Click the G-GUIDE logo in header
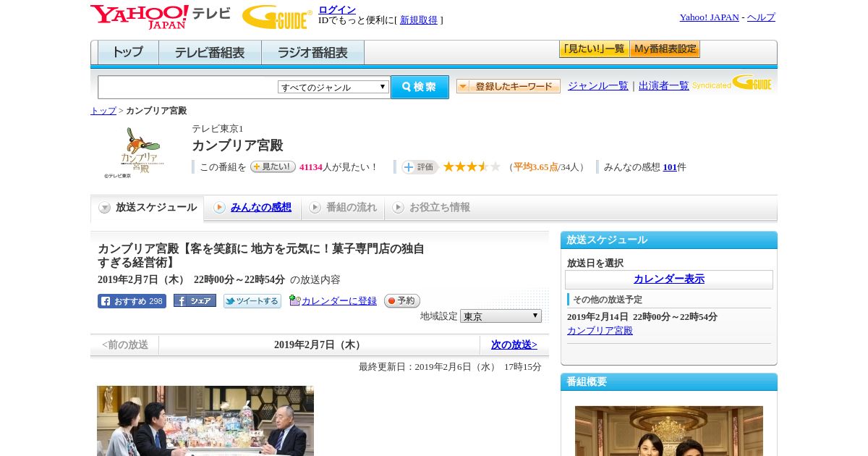Image resolution: width=868 pixels, height=456 pixels. [x=277, y=17]
